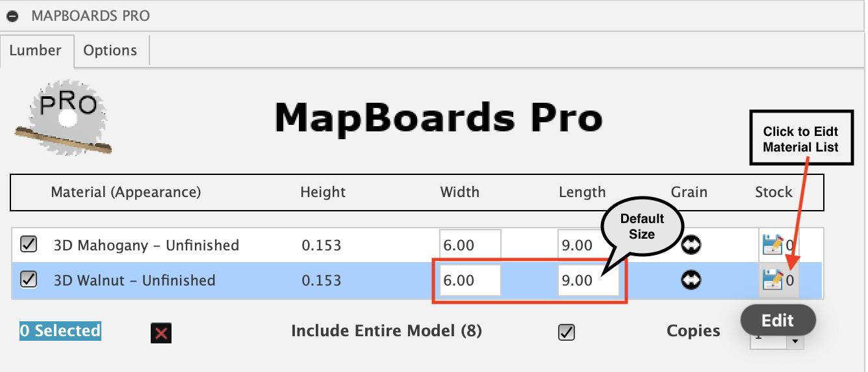Edit stock list for 3D Walnut
Viewport: 868px width, 372px height.
[773, 280]
